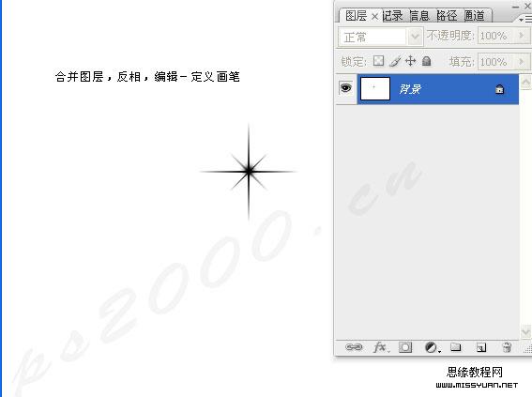Open the fx layer style menu
Image resolution: width=532 pixels, height=397 pixels.
381,347
